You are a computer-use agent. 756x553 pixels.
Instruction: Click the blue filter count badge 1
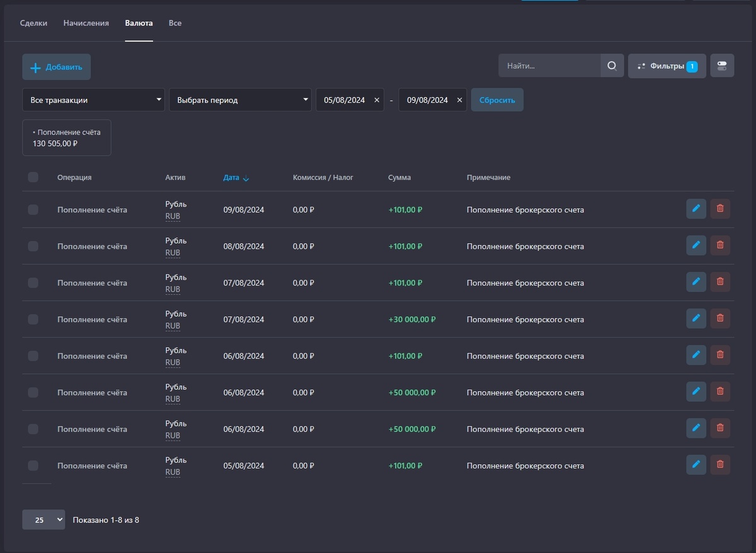[692, 66]
